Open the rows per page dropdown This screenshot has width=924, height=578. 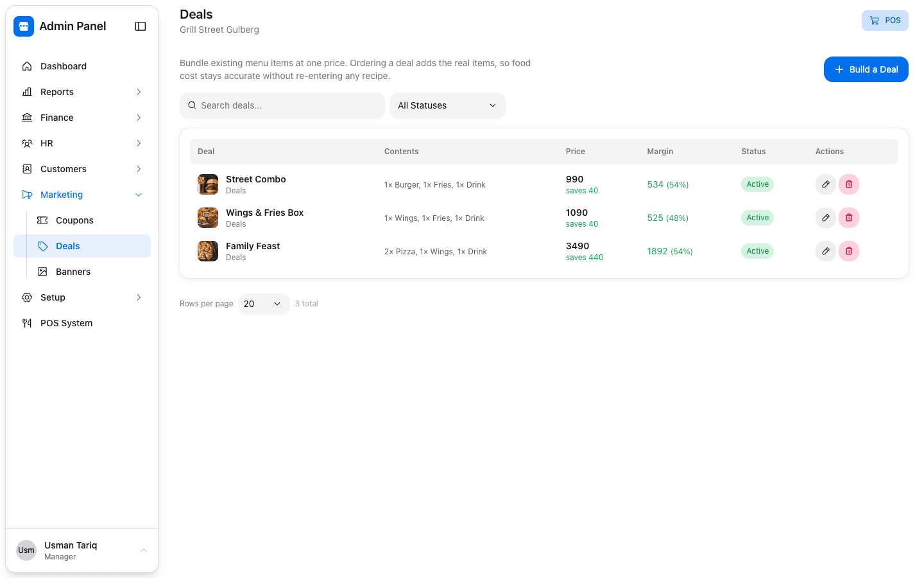pos(264,304)
